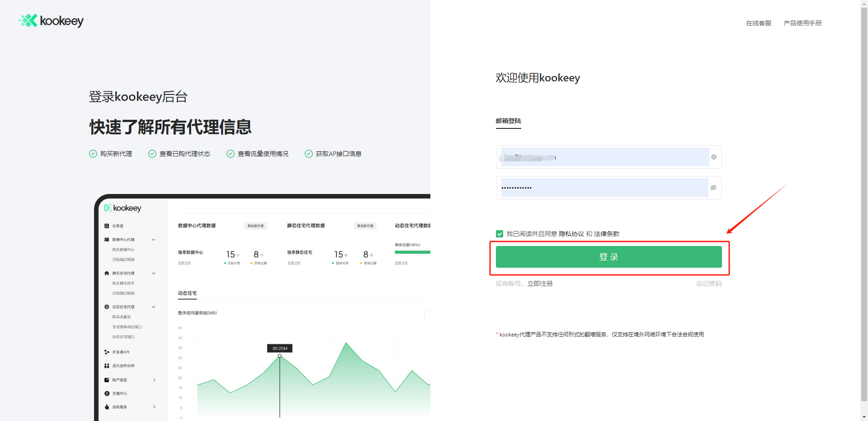Viewport: 868px width, 421px height.
Task: Click the kookeey logo at top left
Action: [x=51, y=20]
